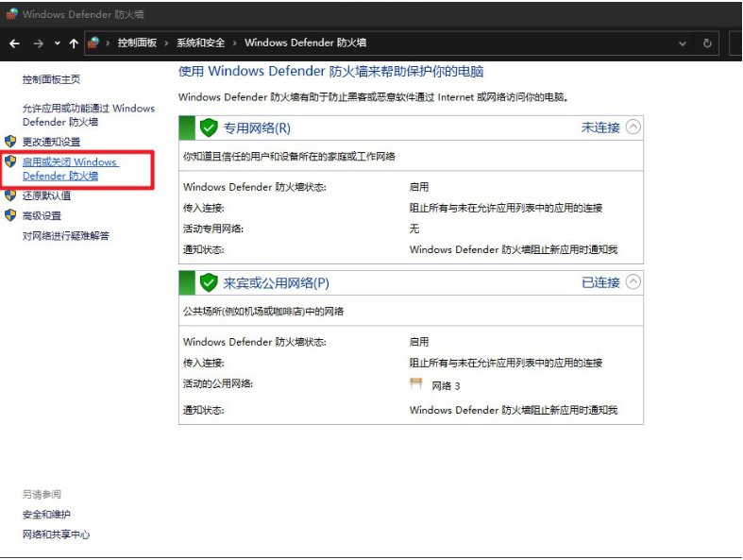Open 允许应用或功能通过 Windows Defender 防火墙 link
The image size is (743, 560).
[x=88, y=115]
